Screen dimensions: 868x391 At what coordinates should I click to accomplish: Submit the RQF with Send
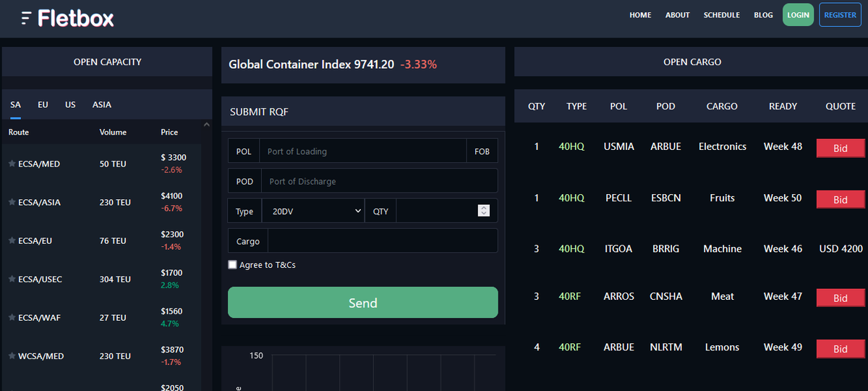pyautogui.click(x=363, y=303)
